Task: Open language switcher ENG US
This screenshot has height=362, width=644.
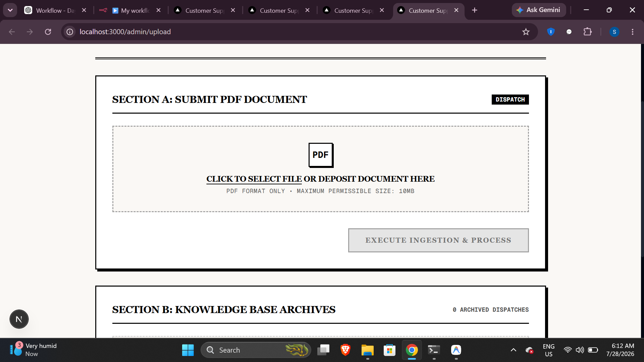Action: pos(548,350)
